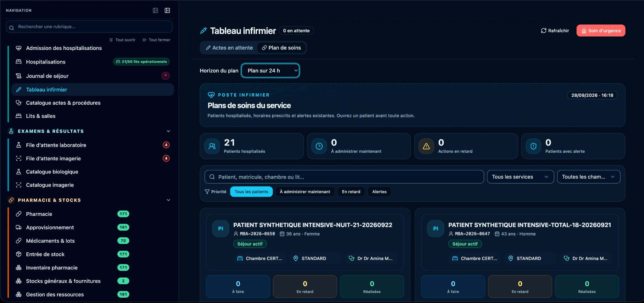Open patient card INTENSIVE-NUIT-21-20260922
Image resolution: width=644 pixels, height=303 pixels.
tap(305, 242)
